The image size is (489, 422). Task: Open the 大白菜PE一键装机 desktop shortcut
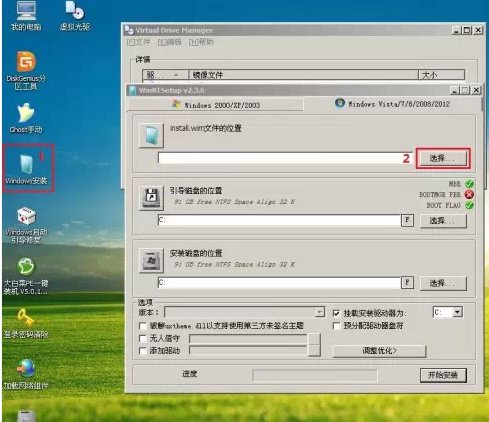(x=26, y=276)
